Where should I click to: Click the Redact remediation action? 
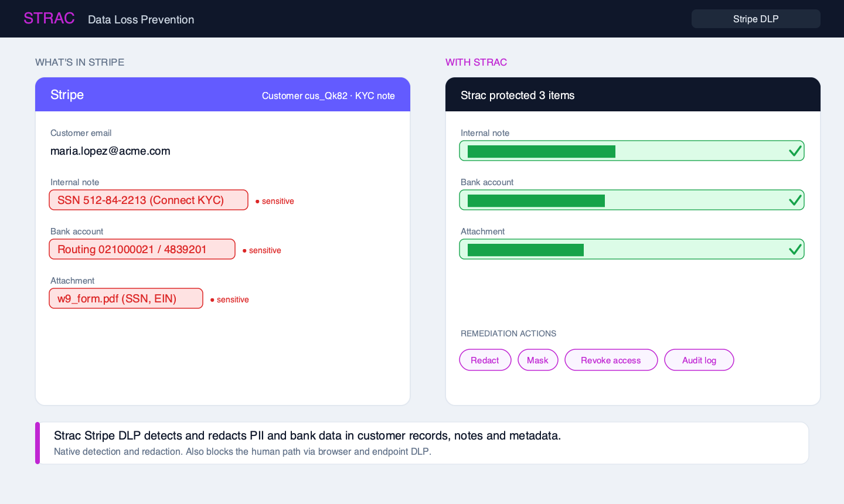click(485, 360)
